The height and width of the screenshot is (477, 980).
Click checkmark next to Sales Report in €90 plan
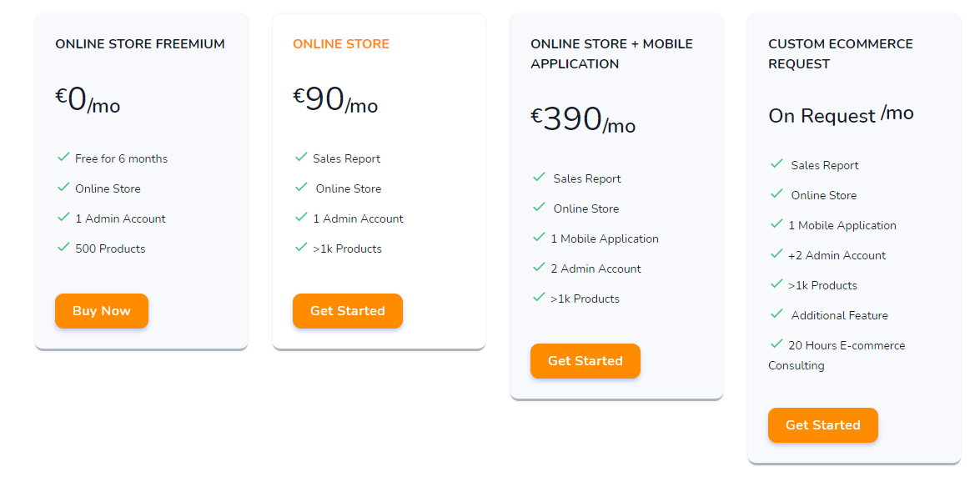[300, 157]
